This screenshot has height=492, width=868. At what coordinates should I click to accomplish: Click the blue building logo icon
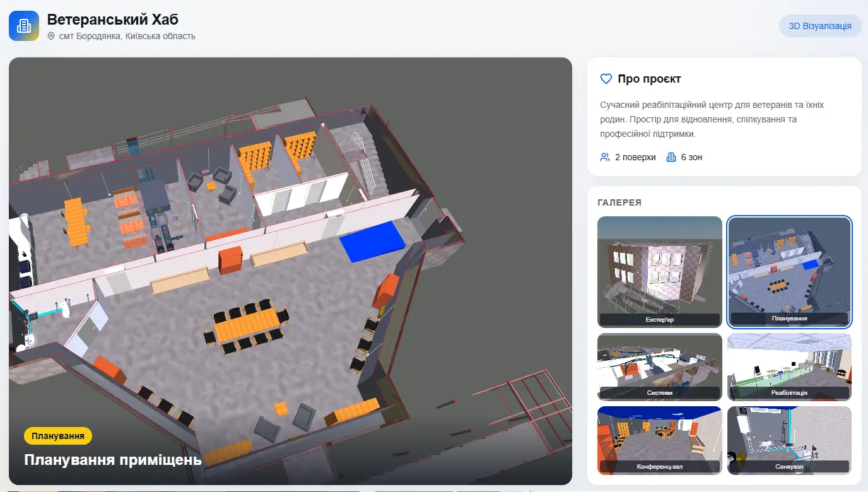pyautogui.click(x=24, y=26)
